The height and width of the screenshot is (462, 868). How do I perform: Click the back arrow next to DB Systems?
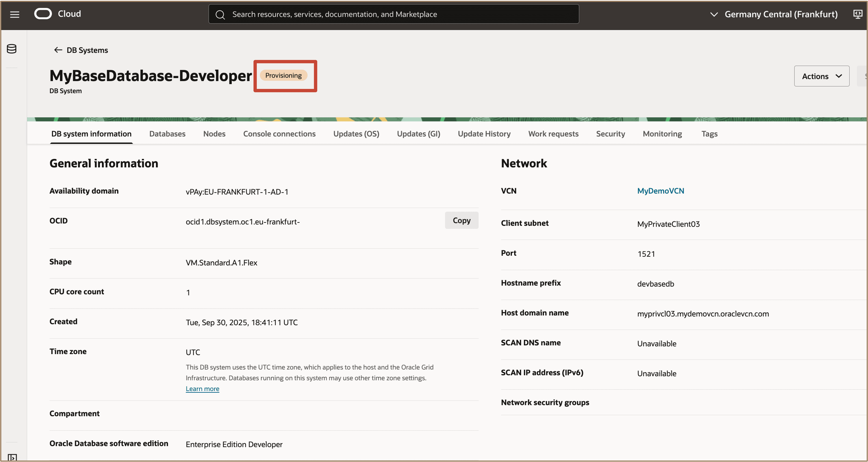[x=58, y=50]
